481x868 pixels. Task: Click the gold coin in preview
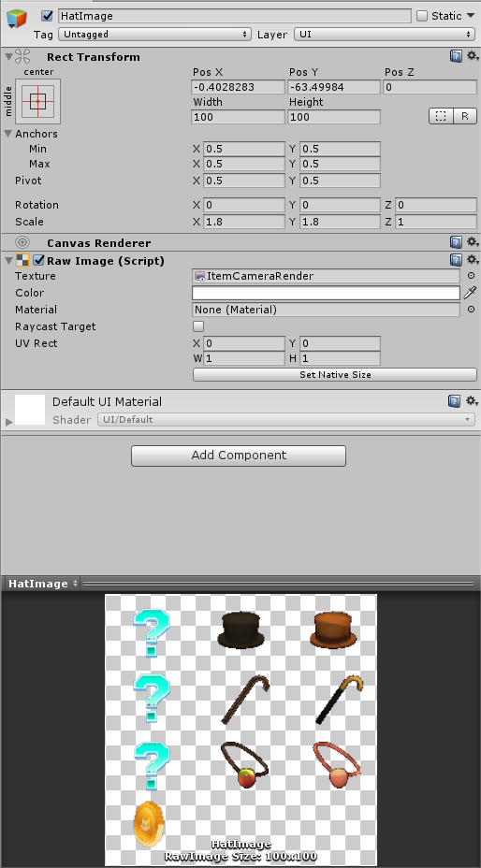point(149,824)
